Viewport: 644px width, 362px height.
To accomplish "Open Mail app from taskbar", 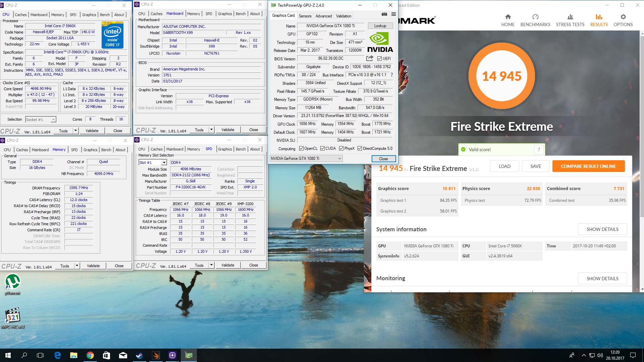I will (123, 355).
